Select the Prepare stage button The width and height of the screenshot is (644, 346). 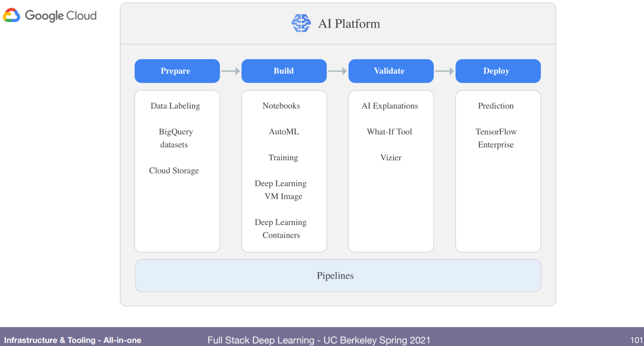177,71
